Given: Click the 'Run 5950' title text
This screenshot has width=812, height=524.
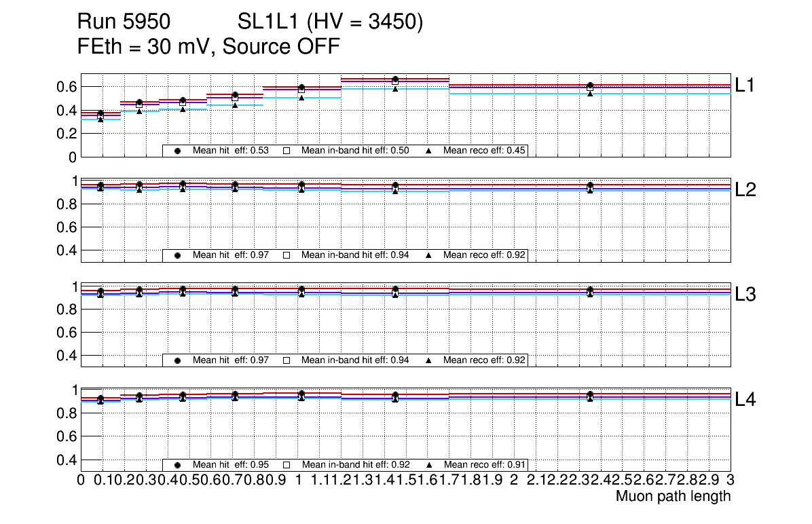Looking at the screenshot, I should (124, 23).
